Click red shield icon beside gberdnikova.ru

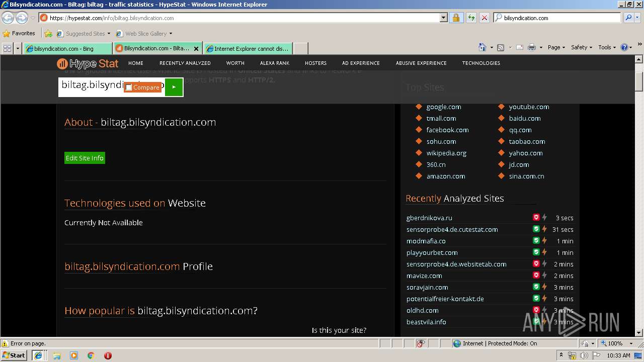point(536,218)
